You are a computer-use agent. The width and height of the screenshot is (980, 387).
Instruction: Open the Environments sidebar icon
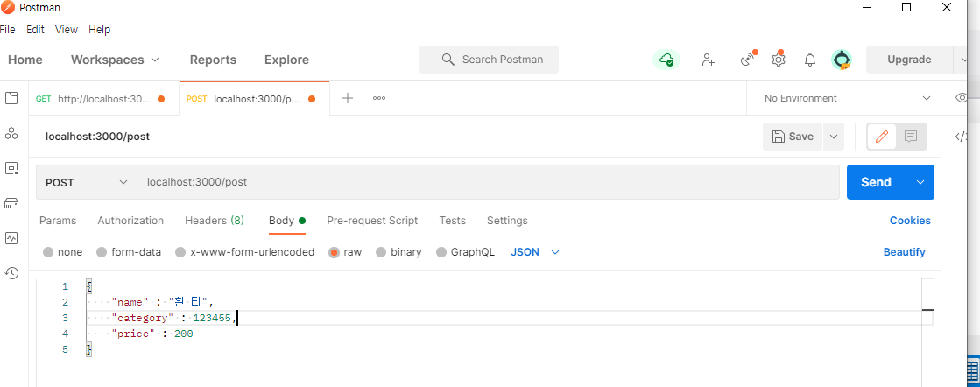[11, 168]
